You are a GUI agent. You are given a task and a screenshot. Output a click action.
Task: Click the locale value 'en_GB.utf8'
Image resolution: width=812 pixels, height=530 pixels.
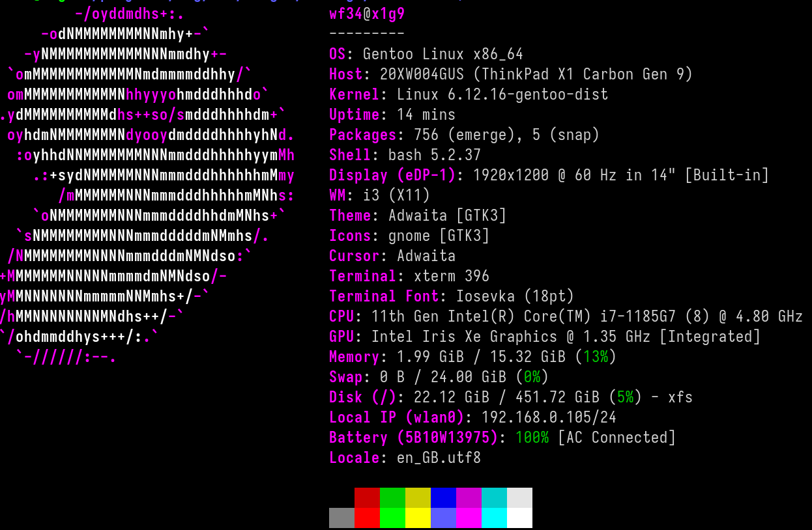point(439,458)
